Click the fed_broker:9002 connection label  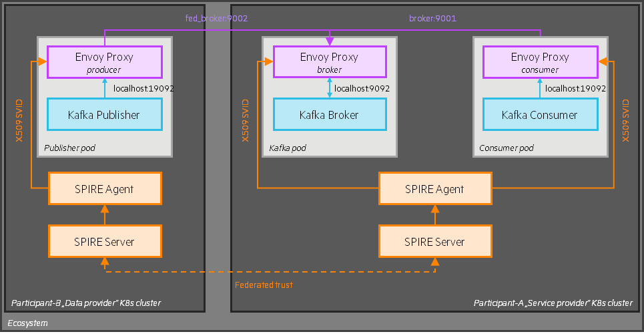[216, 19]
